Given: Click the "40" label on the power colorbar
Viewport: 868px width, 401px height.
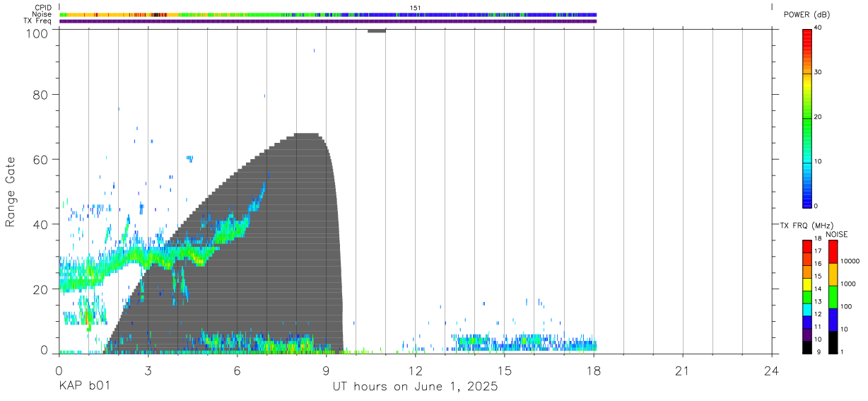Looking at the screenshot, I should pyautogui.click(x=818, y=28).
